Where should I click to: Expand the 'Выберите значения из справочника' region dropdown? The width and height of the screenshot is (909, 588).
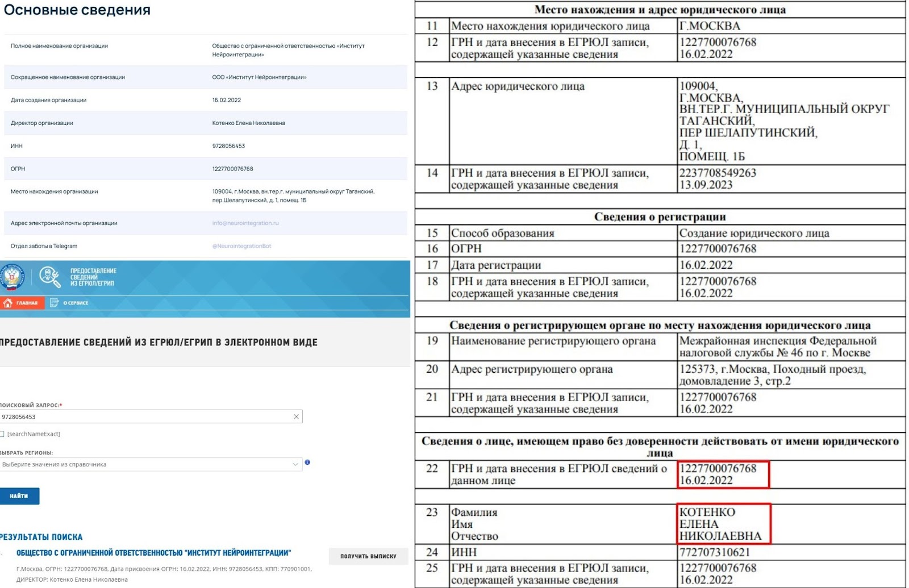tap(151, 464)
